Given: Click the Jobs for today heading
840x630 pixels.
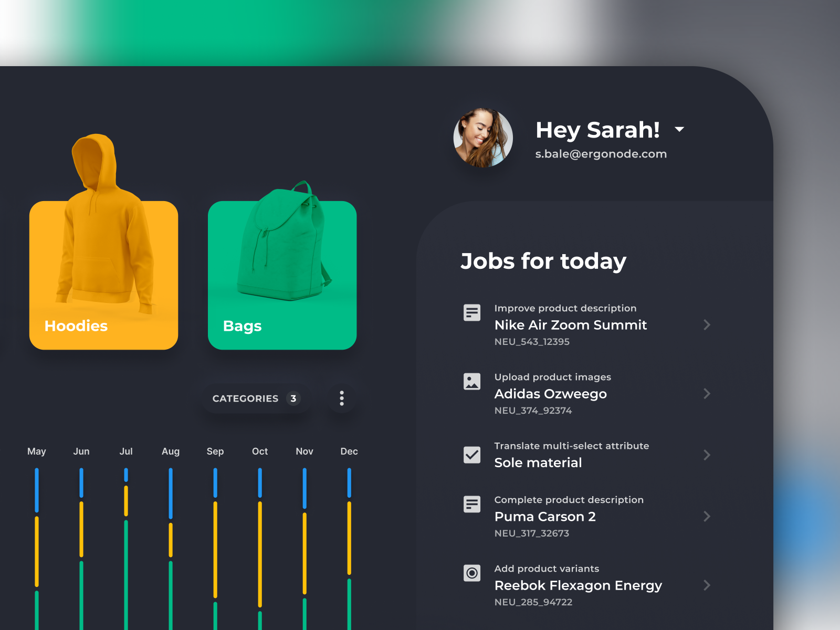Looking at the screenshot, I should pos(543,261).
